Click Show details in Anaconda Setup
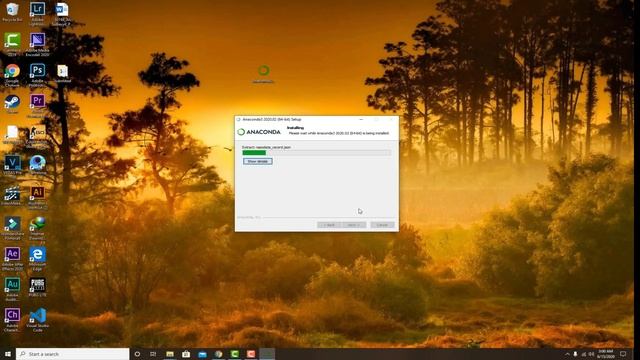 (x=258, y=161)
